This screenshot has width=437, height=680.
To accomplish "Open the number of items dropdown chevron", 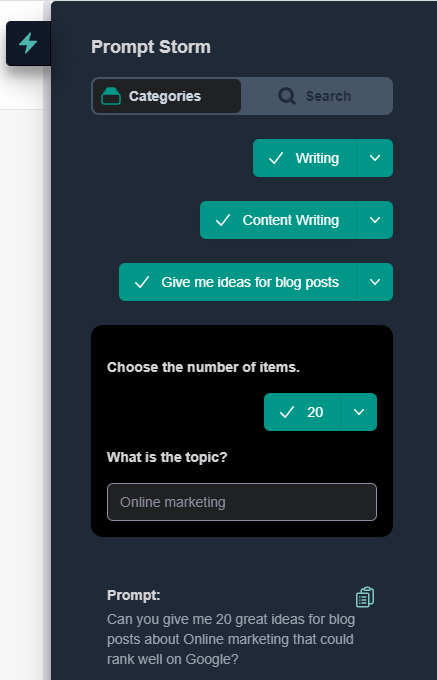I will [359, 412].
